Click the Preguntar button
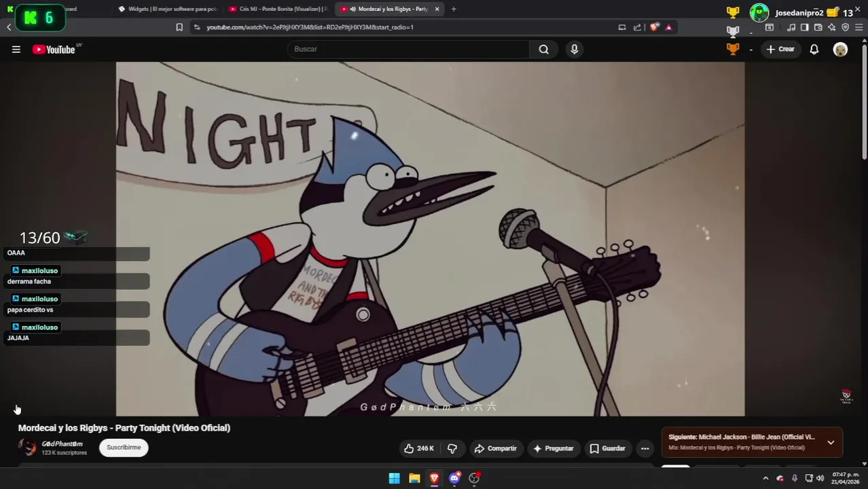Viewport: 868px width, 489px height. [x=554, y=448]
